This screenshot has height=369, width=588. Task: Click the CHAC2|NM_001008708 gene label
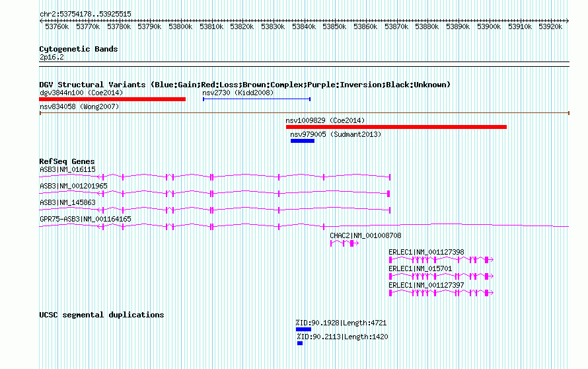click(x=365, y=235)
